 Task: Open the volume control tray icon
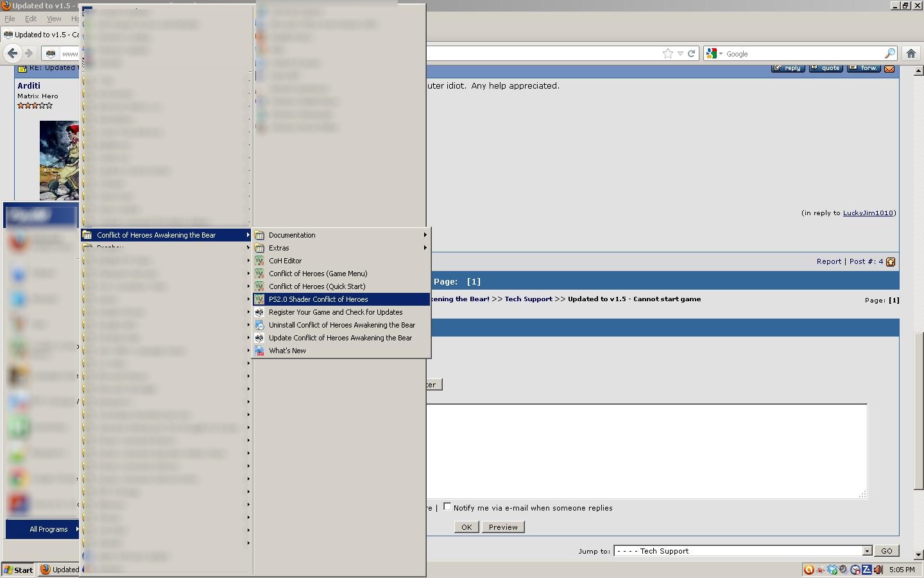(878, 570)
